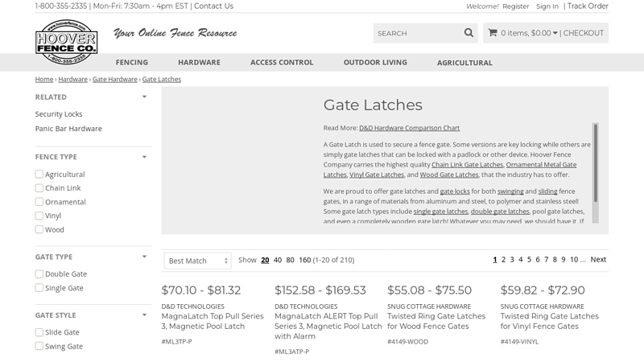Open the Outdoor Living menu
The image size is (644, 362).
(375, 63)
